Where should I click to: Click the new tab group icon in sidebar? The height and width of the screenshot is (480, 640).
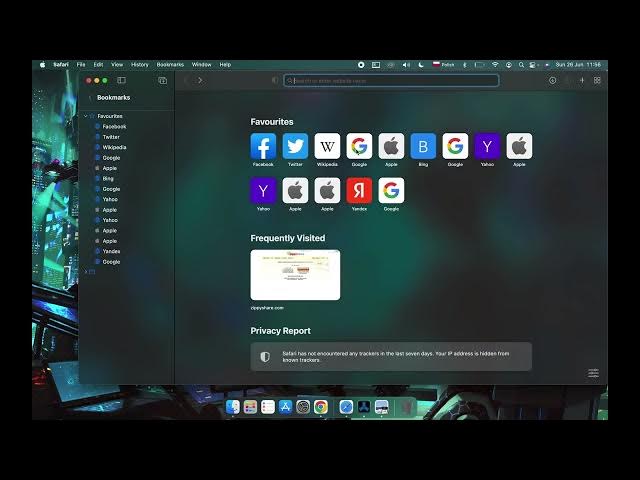[162, 80]
